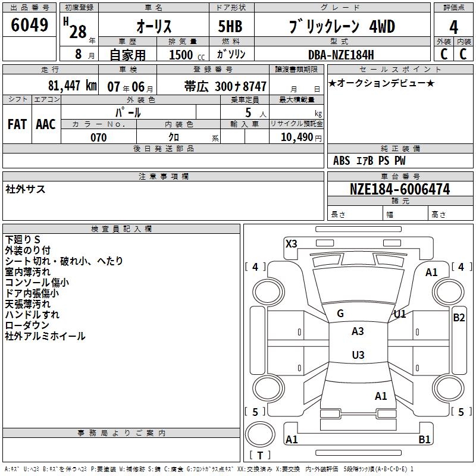Click the exterior color パール
Screen dimensions: 476x476
[128, 112]
